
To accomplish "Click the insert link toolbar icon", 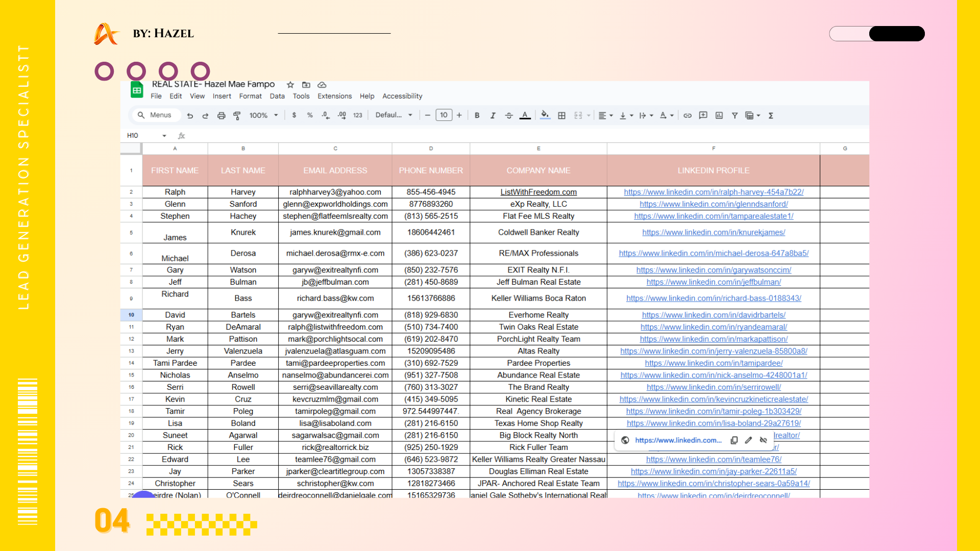I will point(688,116).
